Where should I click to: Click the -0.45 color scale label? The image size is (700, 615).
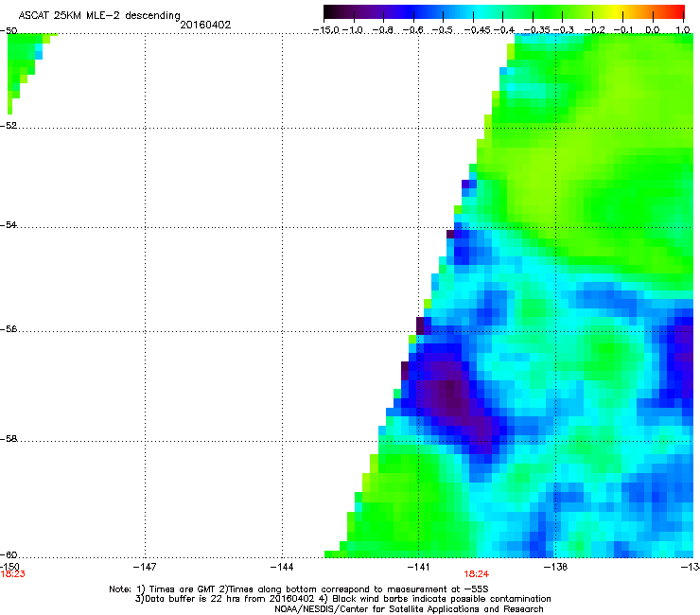coord(478,30)
